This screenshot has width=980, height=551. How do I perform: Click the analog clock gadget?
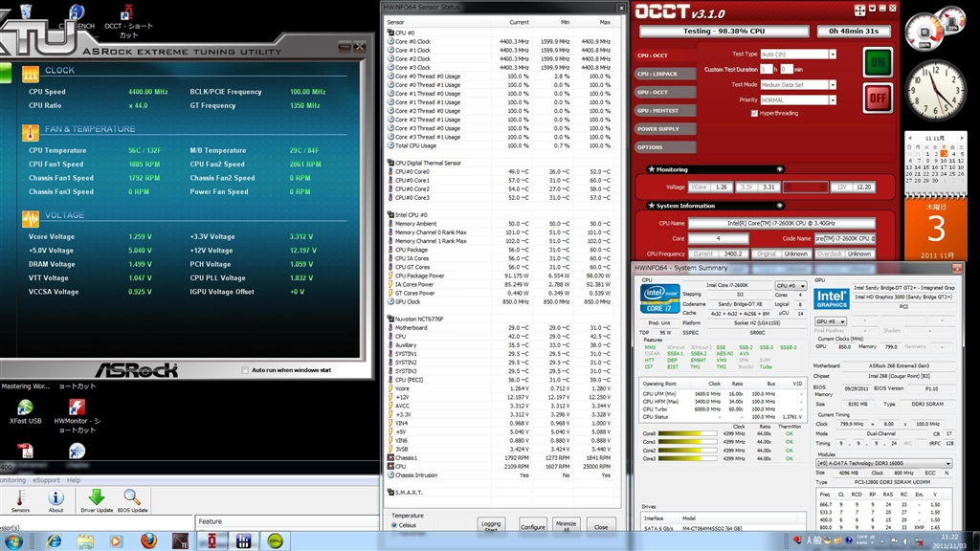[936, 90]
